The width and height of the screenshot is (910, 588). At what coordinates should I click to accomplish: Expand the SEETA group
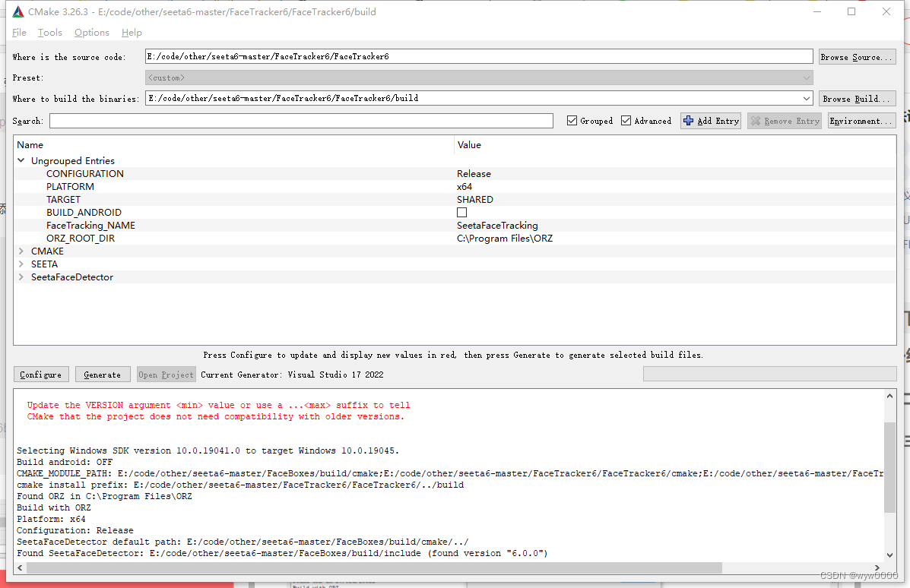coord(21,264)
